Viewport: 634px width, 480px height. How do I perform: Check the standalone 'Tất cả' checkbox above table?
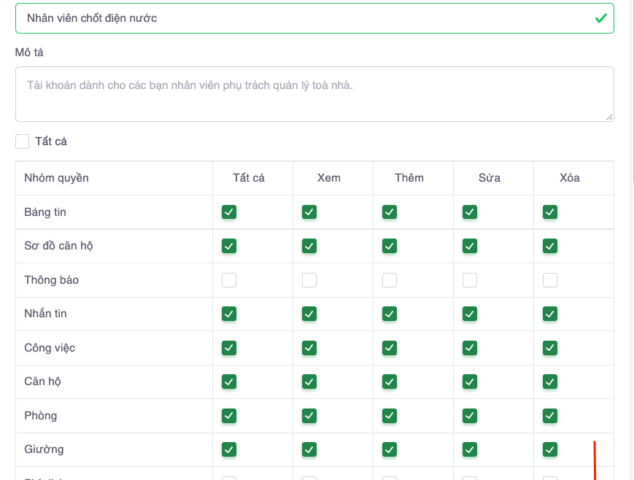23,142
